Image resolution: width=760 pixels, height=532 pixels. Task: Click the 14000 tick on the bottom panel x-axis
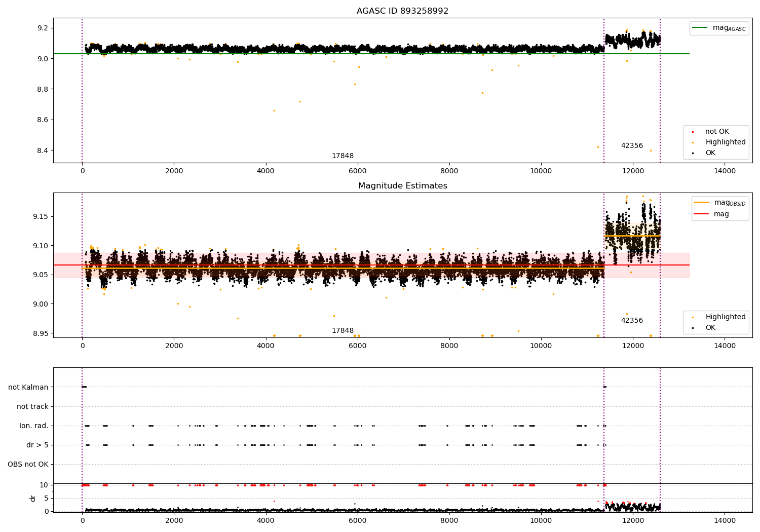point(725,520)
